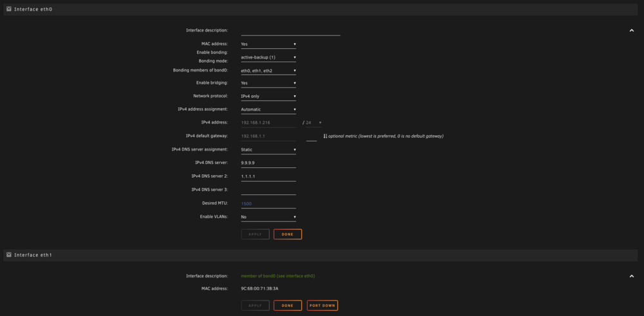Click the empty IPv4 DNS server 3 field
Screen dimensions: 644x316
[268, 190]
